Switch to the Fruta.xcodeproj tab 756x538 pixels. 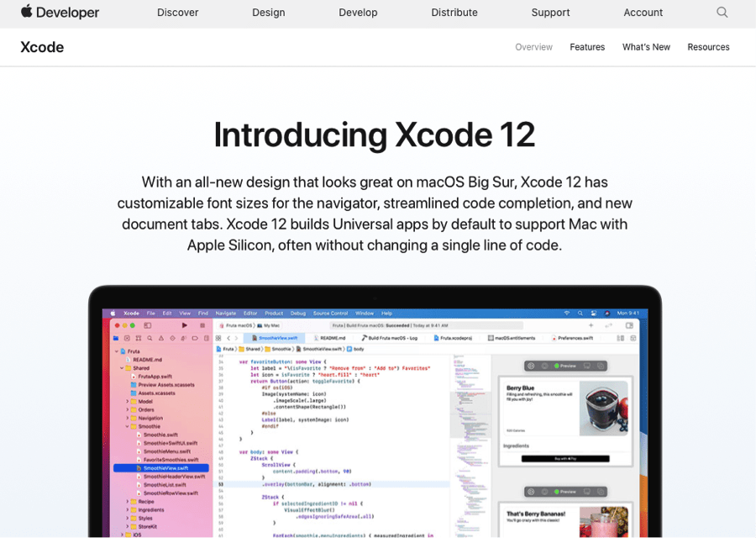453,338
